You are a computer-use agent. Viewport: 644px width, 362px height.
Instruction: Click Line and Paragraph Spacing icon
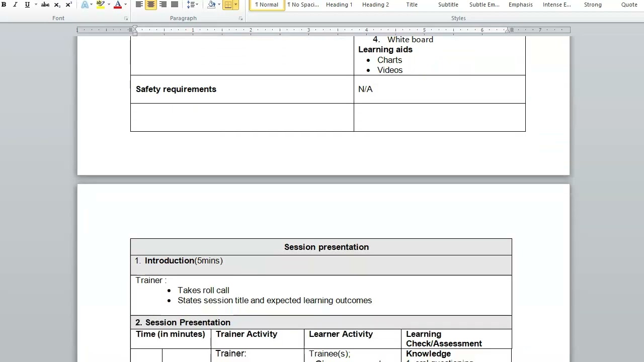point(190,5)
